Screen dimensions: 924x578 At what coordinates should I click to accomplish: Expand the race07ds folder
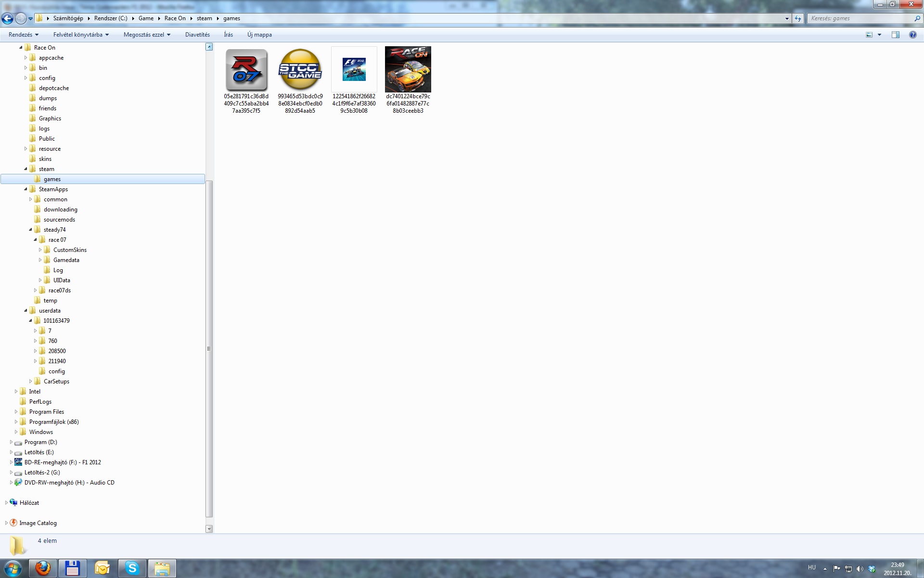tap(35, 290)
